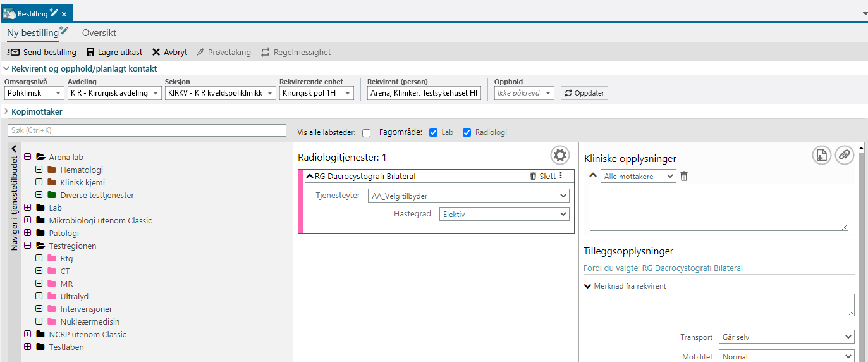Click Lagre utkast to save draft
Image resolution: width=868 pixels, height=362 pixels.
114,53
